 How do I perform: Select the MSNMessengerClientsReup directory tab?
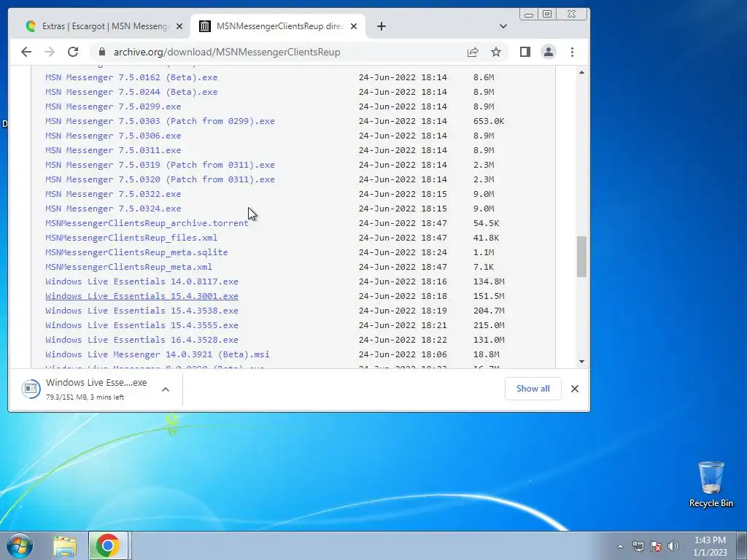[x=278, y=26]
